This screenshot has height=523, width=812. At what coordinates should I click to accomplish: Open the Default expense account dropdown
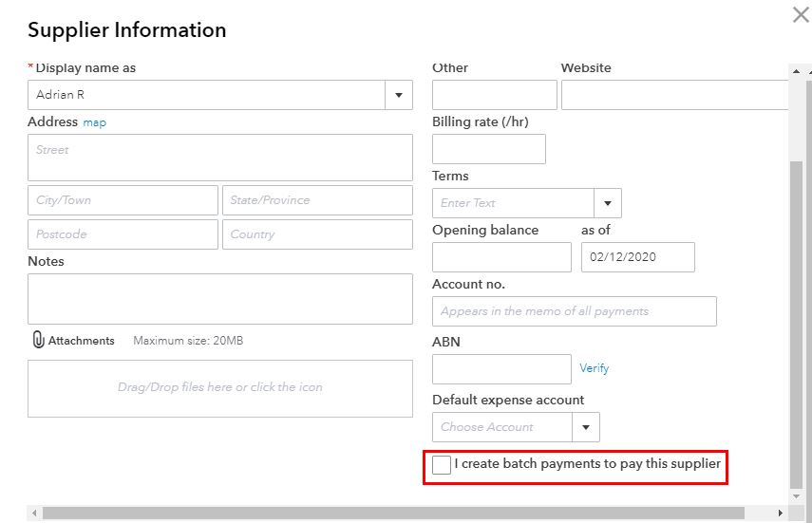pyautogui.click(x=586, y=427)
